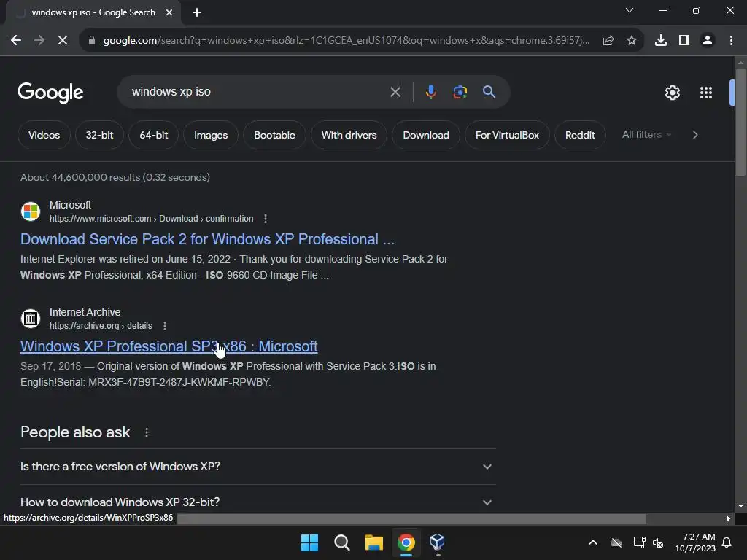Screen dimensions: 747x560
Task: Apply the 64-bit filter chip
Action: [154, 135]
